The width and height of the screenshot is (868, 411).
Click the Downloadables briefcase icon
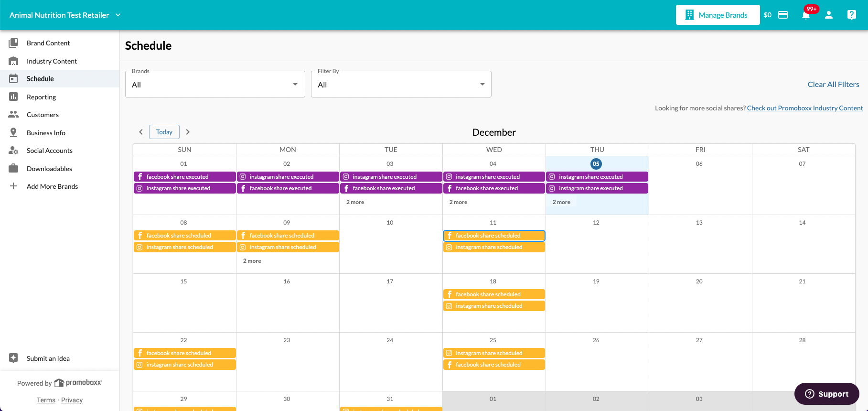pyautogui.click(x=13, y=168)
